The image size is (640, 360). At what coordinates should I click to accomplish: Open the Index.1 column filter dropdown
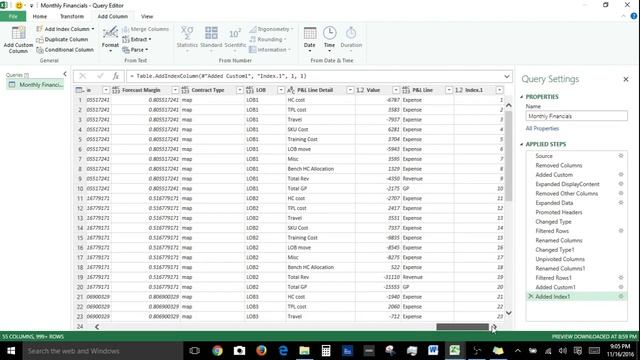point(500,90)
